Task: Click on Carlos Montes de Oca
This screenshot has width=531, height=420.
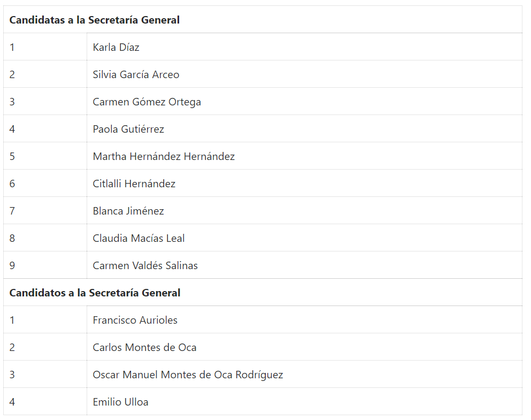Action: click(144, 348)
